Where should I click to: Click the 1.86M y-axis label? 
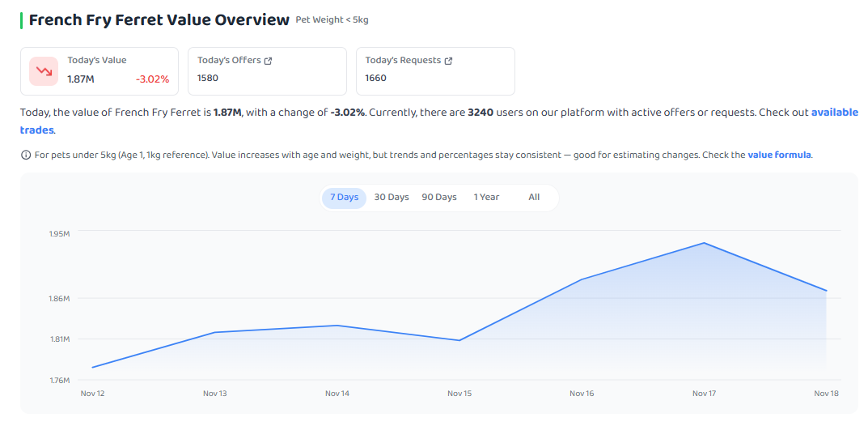[x=59, y=299]
